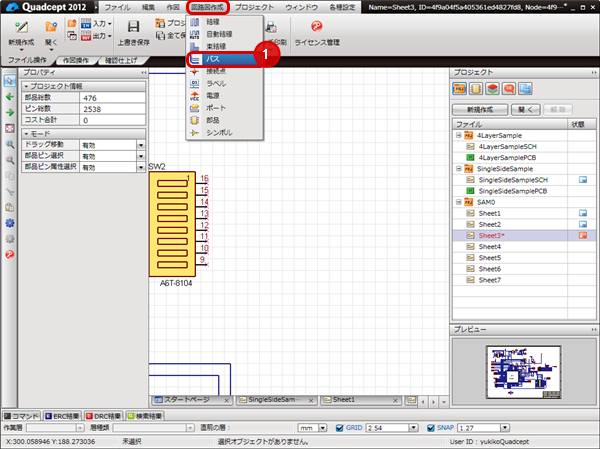Image resolution: width=600 pixels, height=449 pixels.
Task: Choose 自動結線 from the dropdown menu
Action: [x=225, y=34]
